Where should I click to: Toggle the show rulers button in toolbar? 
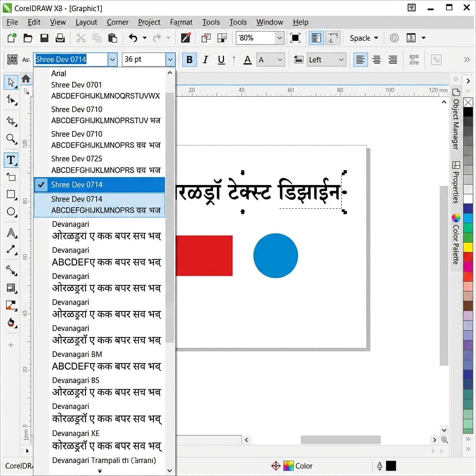click(x=333, y=38)
